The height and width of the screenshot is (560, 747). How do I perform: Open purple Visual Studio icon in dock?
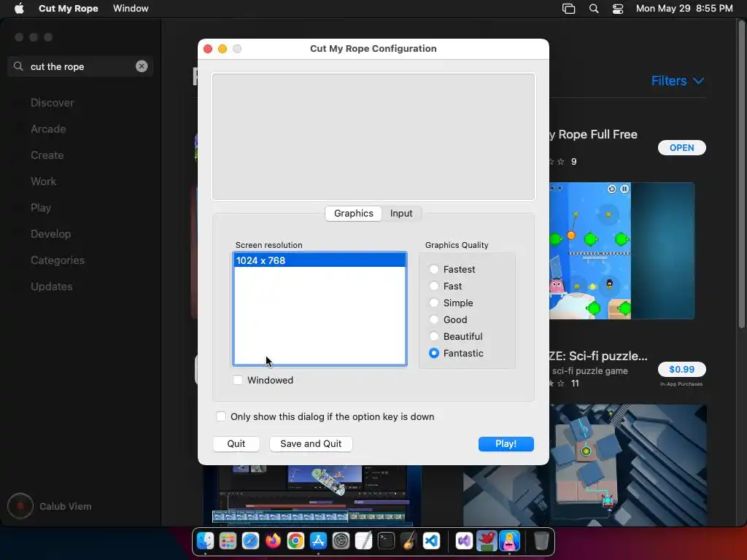pyautogui.click(x=464, y=541)
